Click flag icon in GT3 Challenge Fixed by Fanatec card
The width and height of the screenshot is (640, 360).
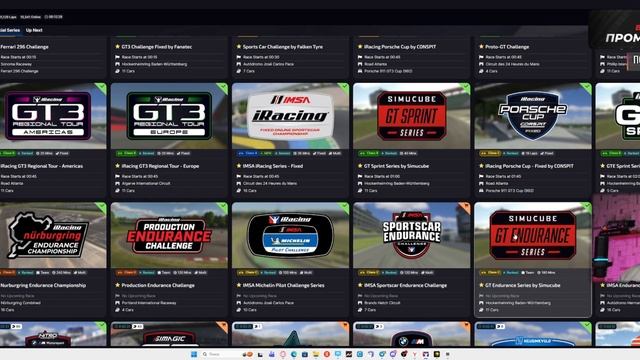coord(118,57)
